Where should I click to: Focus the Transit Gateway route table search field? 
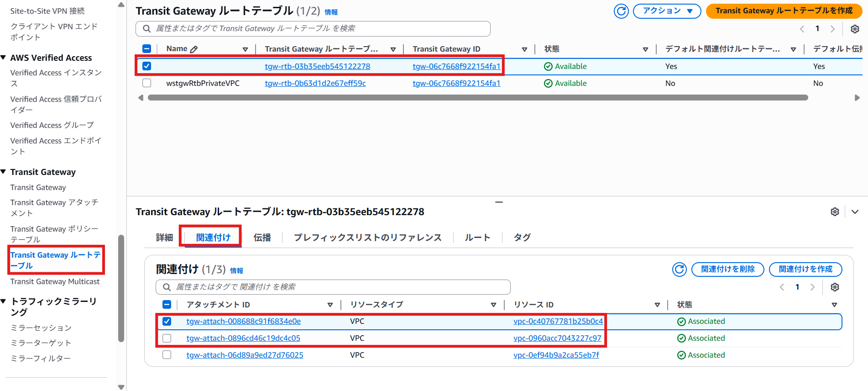[x=313, y=29]
